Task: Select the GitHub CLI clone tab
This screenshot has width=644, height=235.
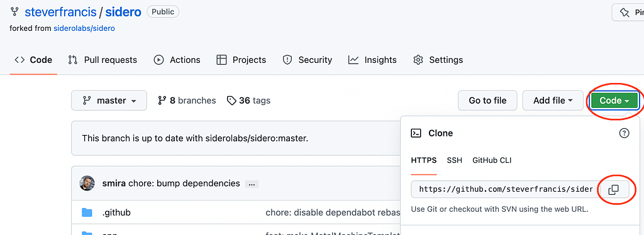Action: 492,160
